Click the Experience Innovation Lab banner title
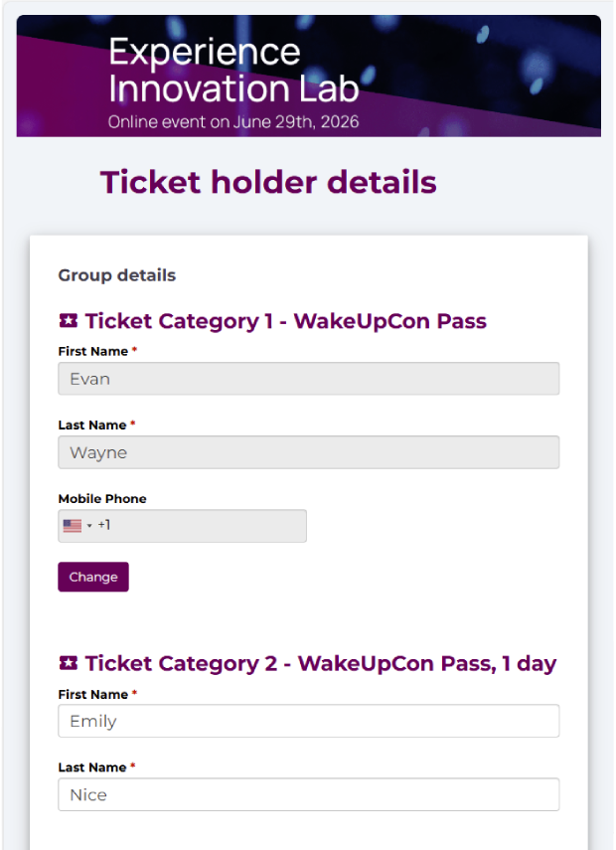The image size is (616, 850). click(x=233, y=70)
